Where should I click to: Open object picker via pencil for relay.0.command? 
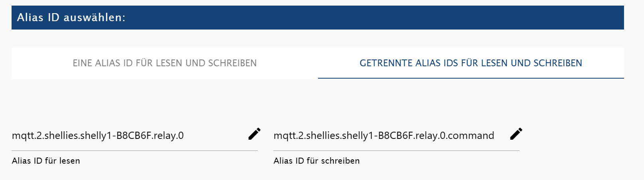(516, 134)
